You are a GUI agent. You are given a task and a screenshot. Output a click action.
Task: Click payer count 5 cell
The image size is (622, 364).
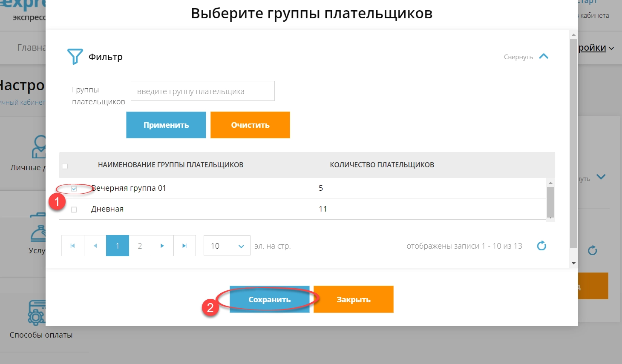[x=321, y=188]
